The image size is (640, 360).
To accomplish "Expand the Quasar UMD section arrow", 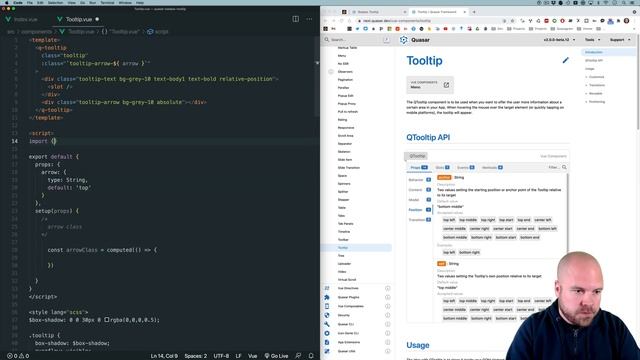I will (x=387, y=351).
